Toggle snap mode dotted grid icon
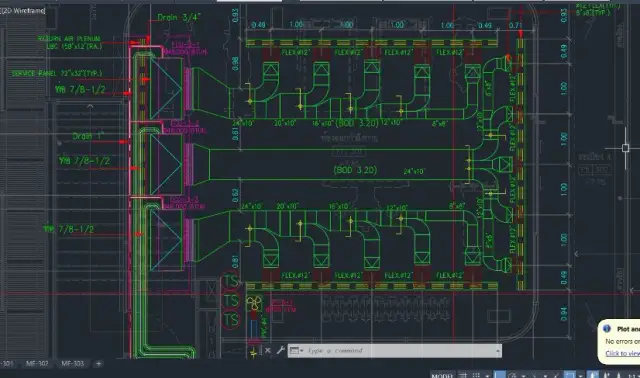The image size is (640, 378). click(476, 375)
